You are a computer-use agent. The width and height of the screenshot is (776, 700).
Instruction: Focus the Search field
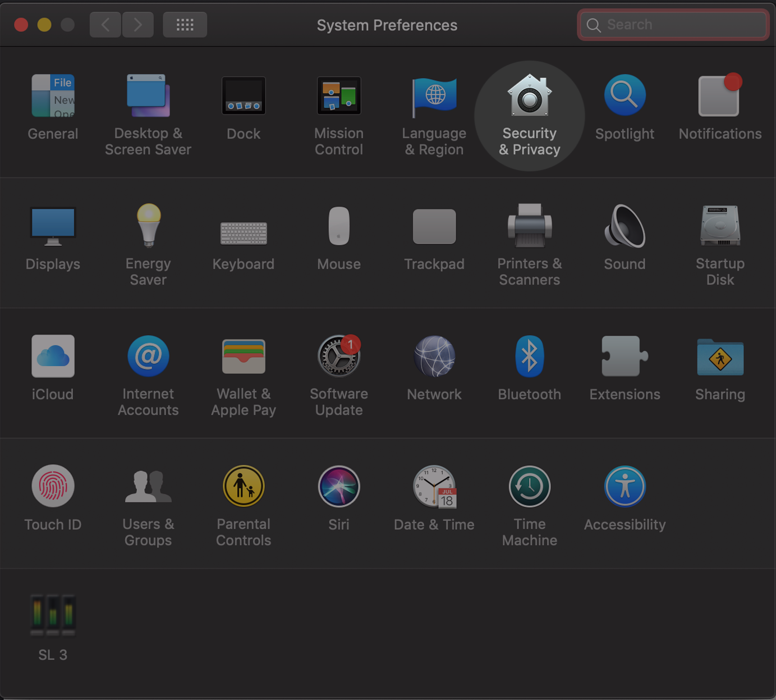coord(673,25)
